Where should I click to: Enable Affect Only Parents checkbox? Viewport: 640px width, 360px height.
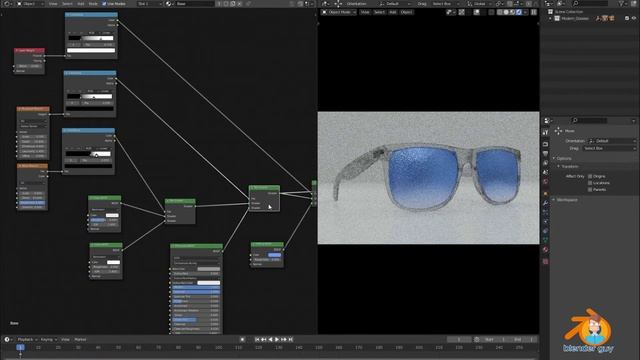pos(590,189)
